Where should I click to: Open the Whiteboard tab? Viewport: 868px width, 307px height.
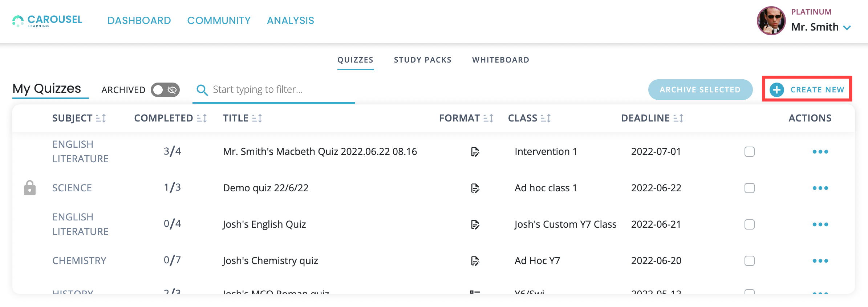tap(500, 60)
